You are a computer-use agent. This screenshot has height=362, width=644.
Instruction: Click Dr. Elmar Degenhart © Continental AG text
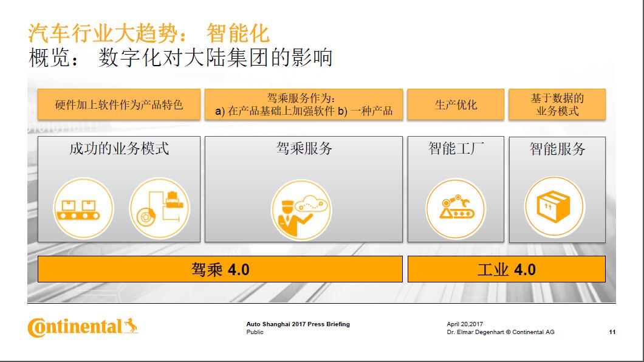[x=501, y=332]
